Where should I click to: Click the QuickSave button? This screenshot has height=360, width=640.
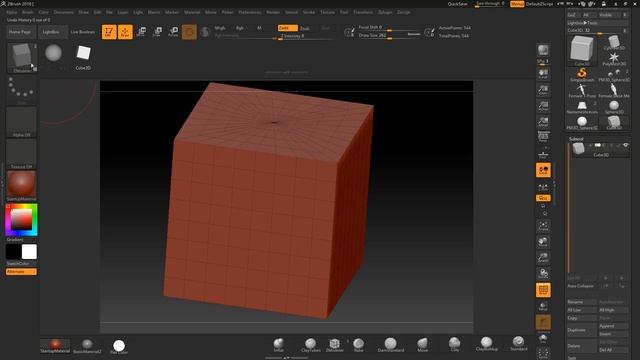pyautogui.click(x=457, y=4)
